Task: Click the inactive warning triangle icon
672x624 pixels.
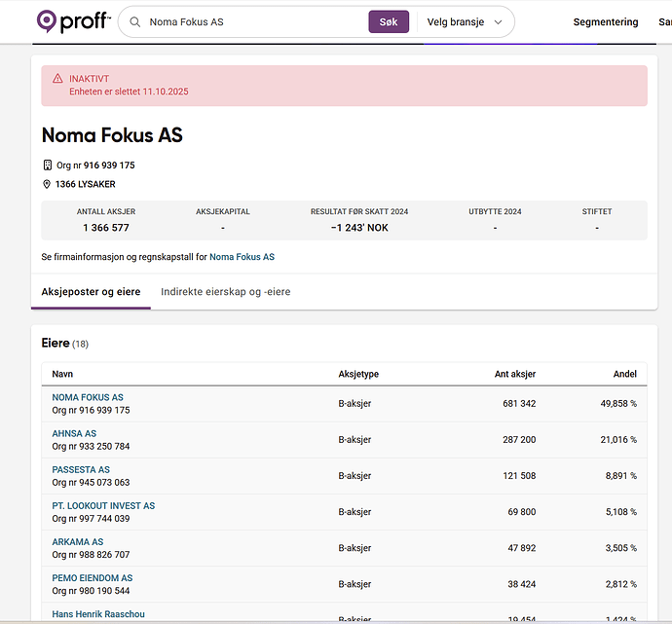Action: coord(57,79)
